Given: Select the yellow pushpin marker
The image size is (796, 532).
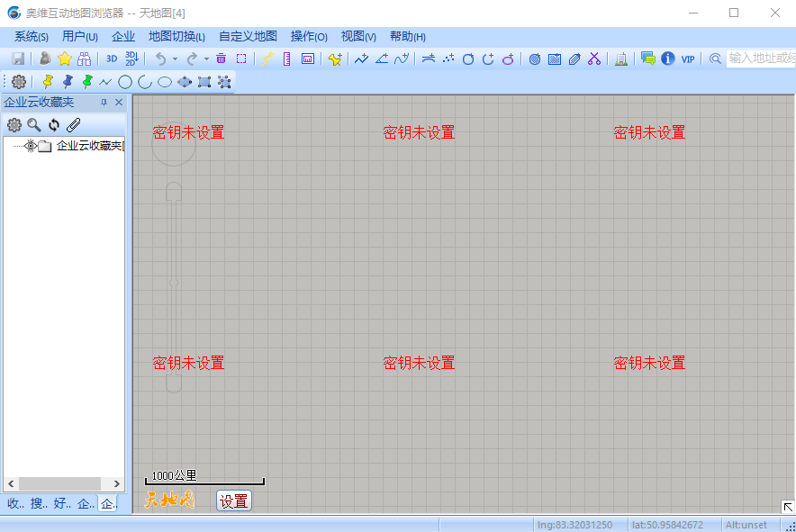Looking at the screenshot, I should click(x=48, y=82).
